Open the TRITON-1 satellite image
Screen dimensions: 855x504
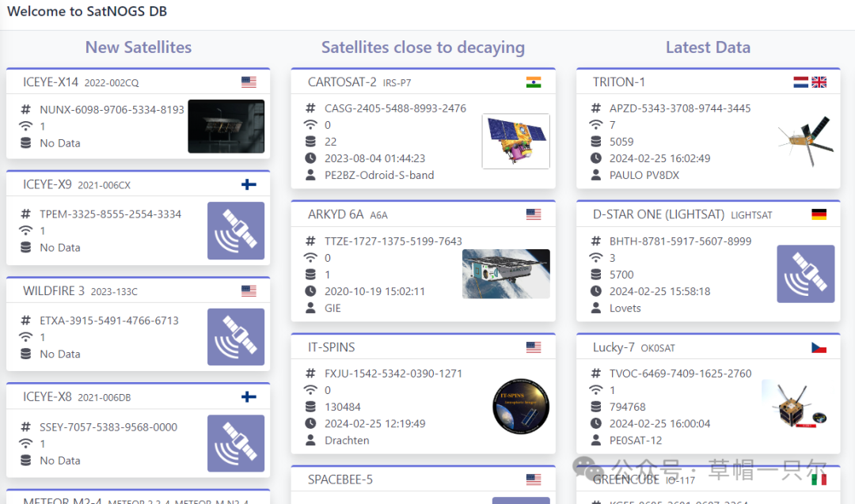click(805, 141)
